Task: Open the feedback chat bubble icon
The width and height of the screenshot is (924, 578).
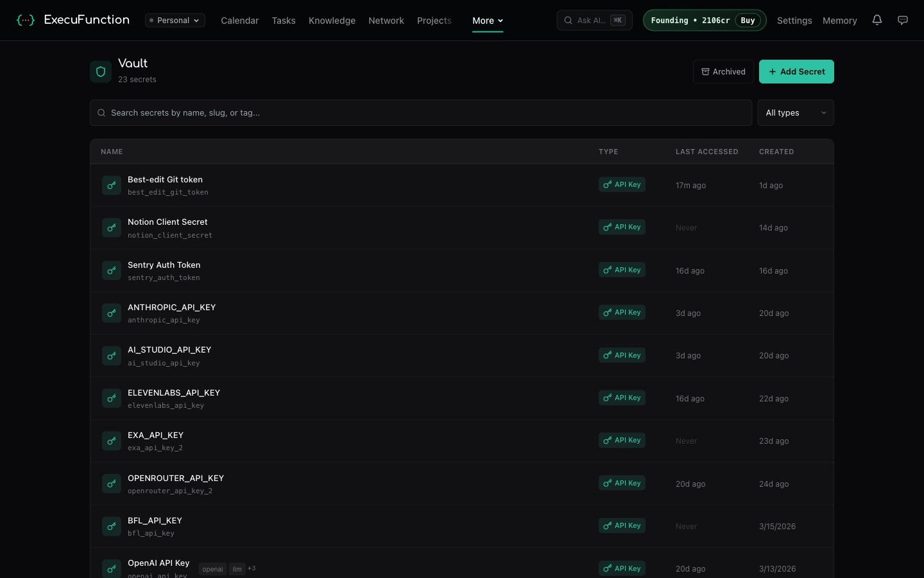Action: pyautogui.click(x=903, y=20)
